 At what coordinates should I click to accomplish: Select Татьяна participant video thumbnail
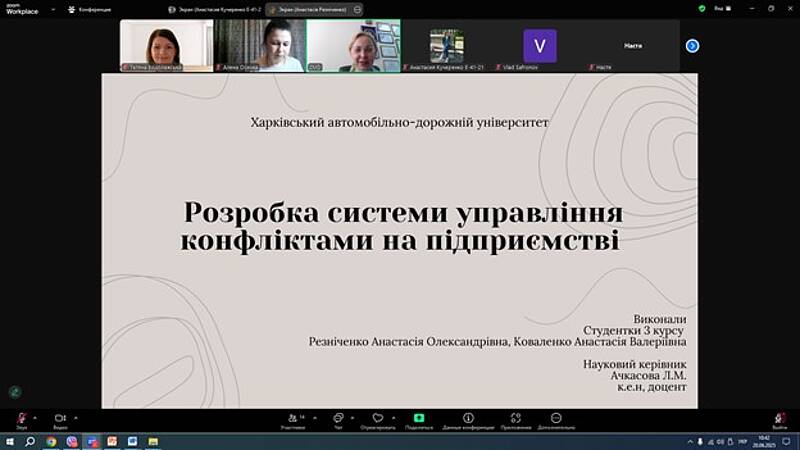tap(166, 45)
